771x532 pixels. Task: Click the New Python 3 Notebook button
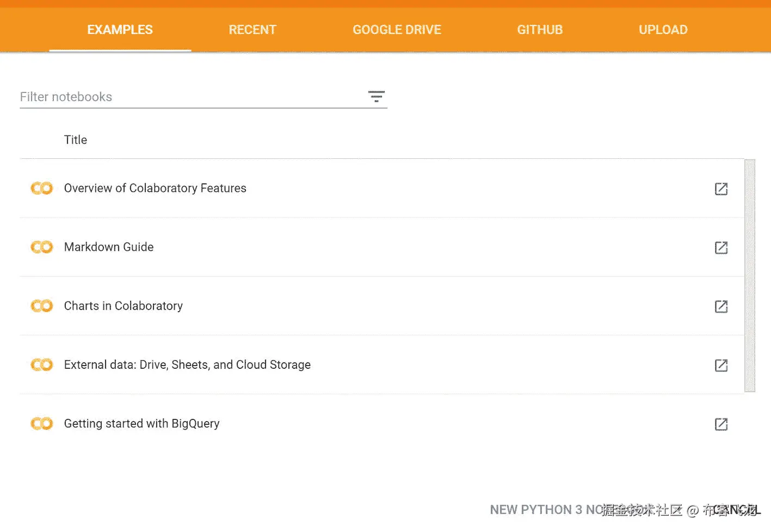pos(544,510)
